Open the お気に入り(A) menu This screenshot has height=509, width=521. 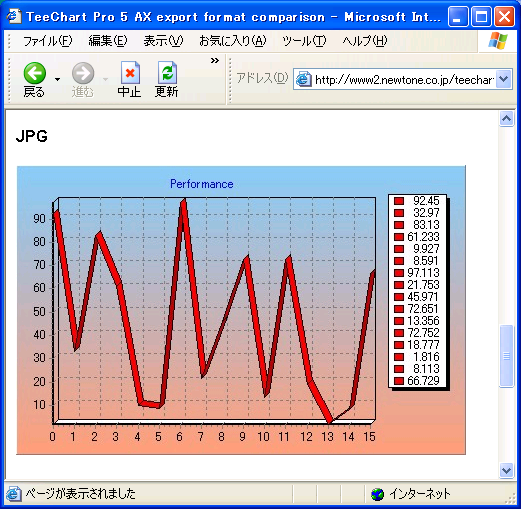233,41
